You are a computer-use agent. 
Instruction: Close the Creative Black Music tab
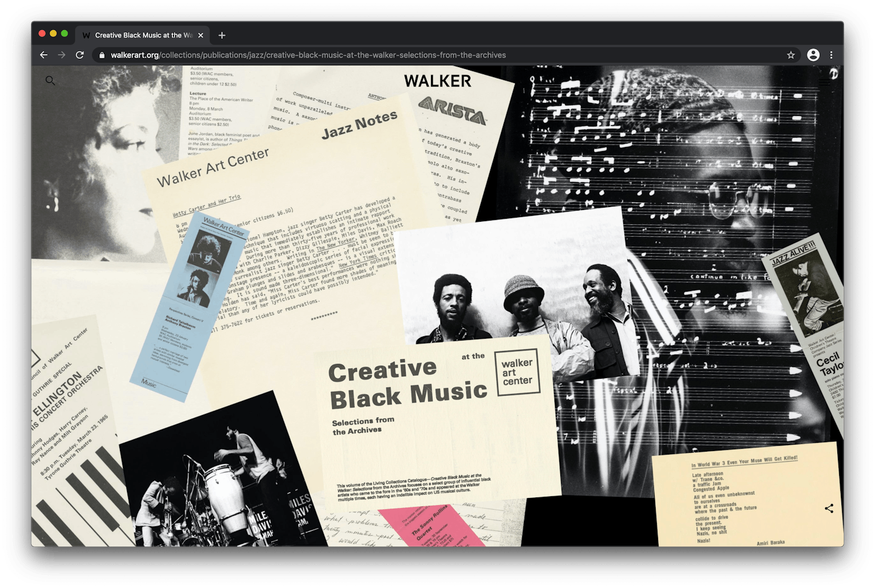point(201,35)
